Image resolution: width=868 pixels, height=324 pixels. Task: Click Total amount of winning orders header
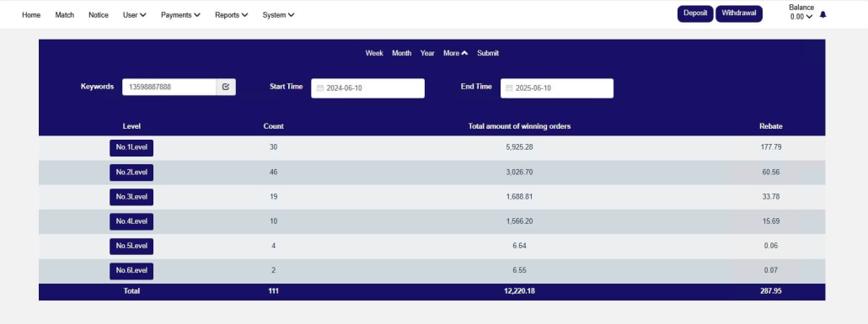pyautogui.click(x=519, y=126)
